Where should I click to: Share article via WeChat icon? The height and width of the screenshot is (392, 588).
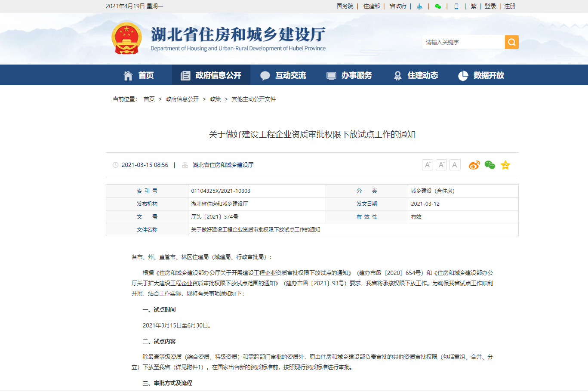point(489,165)
